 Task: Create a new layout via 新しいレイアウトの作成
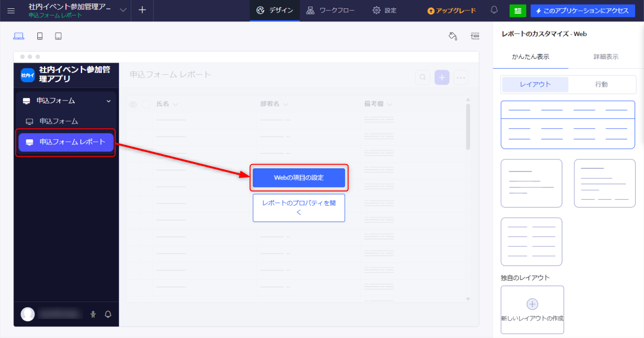click(532, 309)
